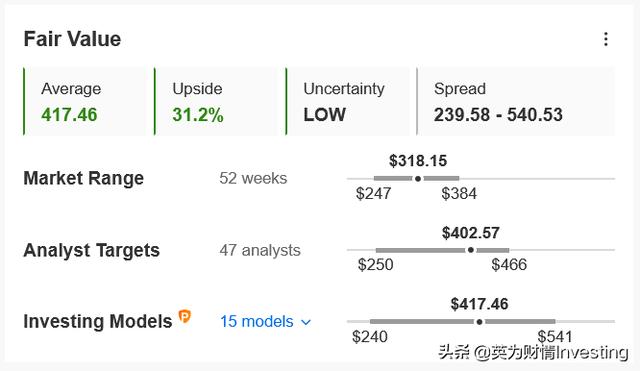Viewport: 640px width, 371px height.
Task: Select the Average 417.46 card
Action: click(x=84, y=102)
